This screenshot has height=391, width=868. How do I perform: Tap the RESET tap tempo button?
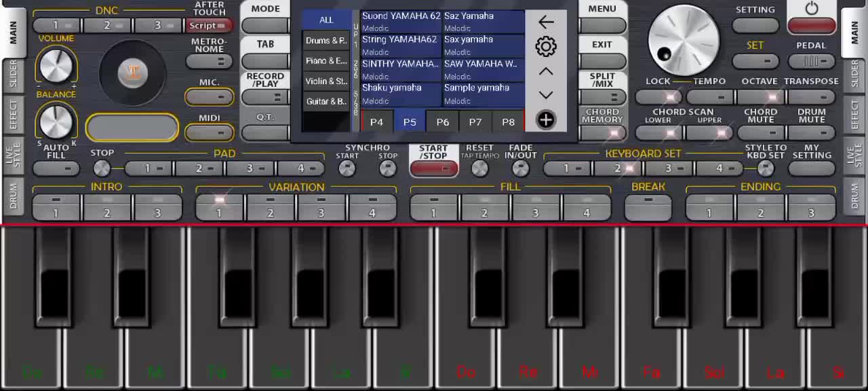point(479,168)
